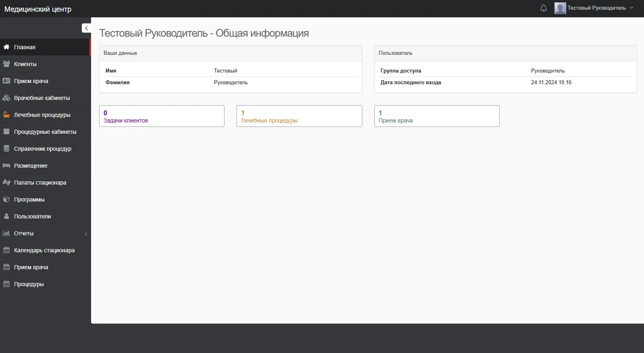
Task: Expand the Отчеты submenu chevron
Action: 86,234
